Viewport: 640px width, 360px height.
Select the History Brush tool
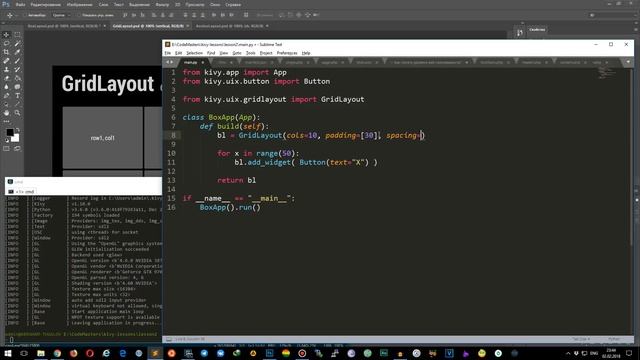point(17,69)
